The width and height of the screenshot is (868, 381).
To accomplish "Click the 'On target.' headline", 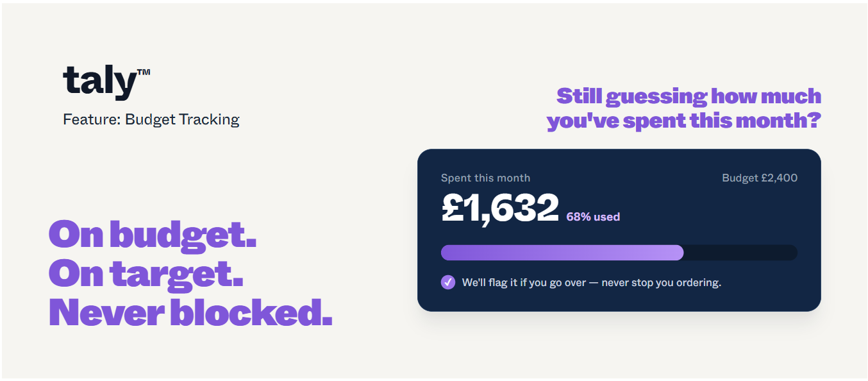I will point(146,274).
